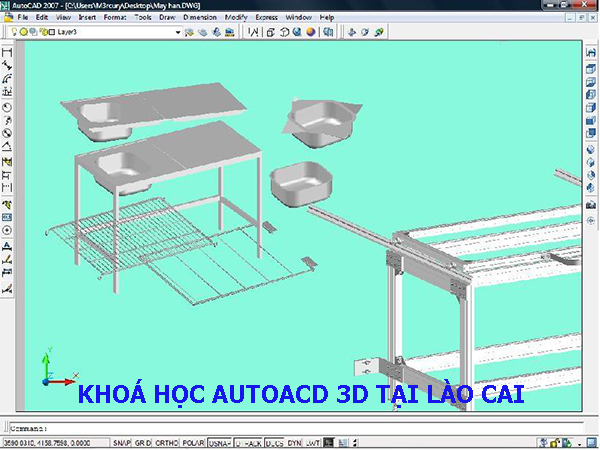Toggle Layer3 on/off light bulb
600x450 pixels.
[14, 32]
